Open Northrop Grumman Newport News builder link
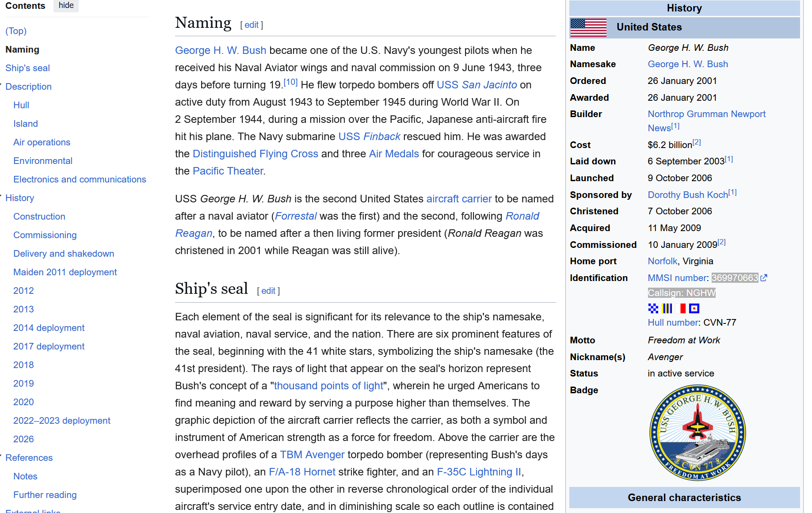Image resolution: width=812 pixels, height=513 pixels. point(706,114)
